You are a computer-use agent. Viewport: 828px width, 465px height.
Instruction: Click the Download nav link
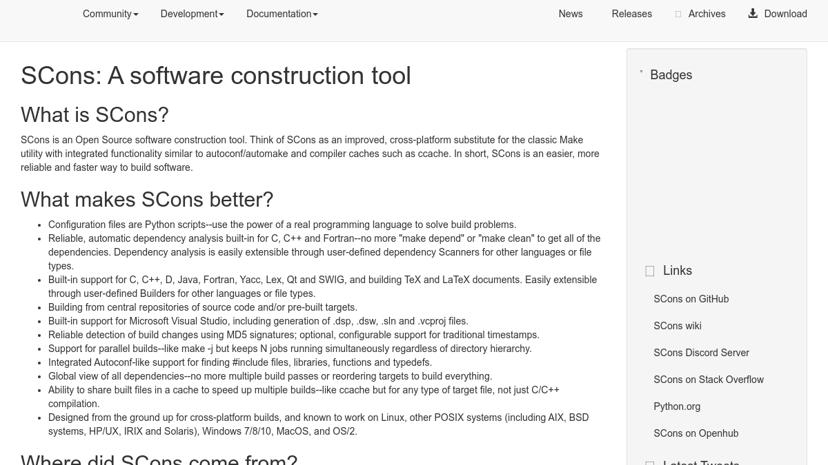(785, 14)
